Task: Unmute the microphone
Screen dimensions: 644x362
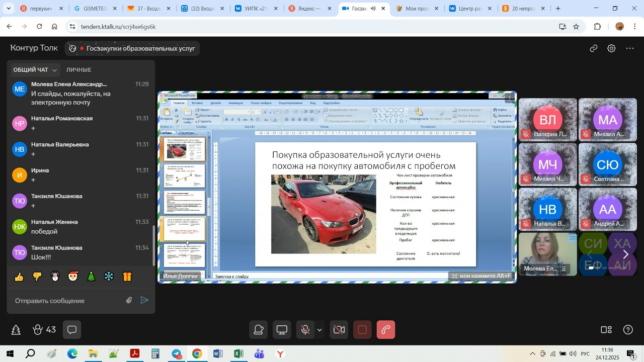Action: click(x=305, y=330)
